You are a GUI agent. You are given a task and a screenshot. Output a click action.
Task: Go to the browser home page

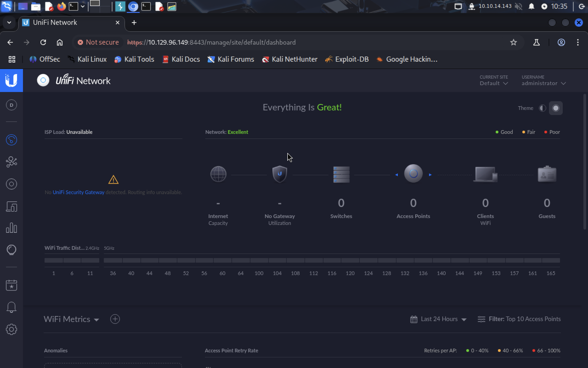pyautogui.click(x=60, y=42)
